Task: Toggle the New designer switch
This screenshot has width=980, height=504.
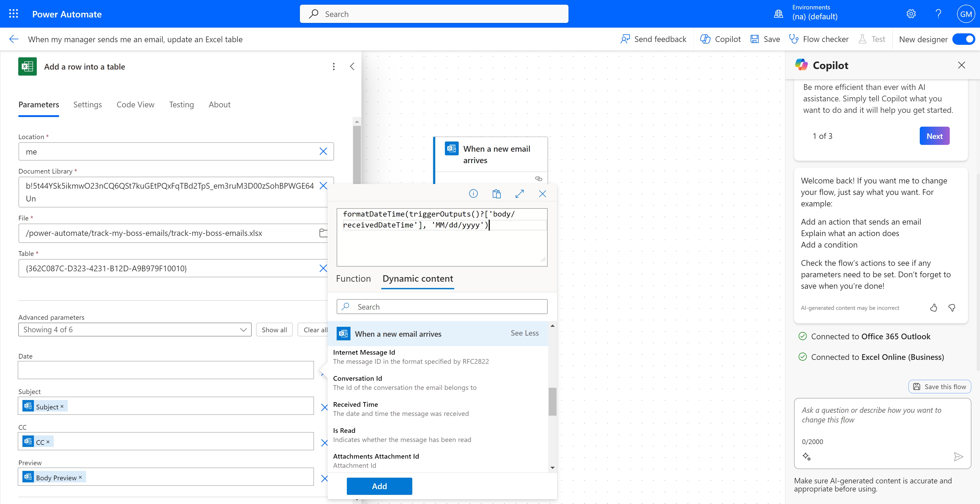Action: point(964,39)
